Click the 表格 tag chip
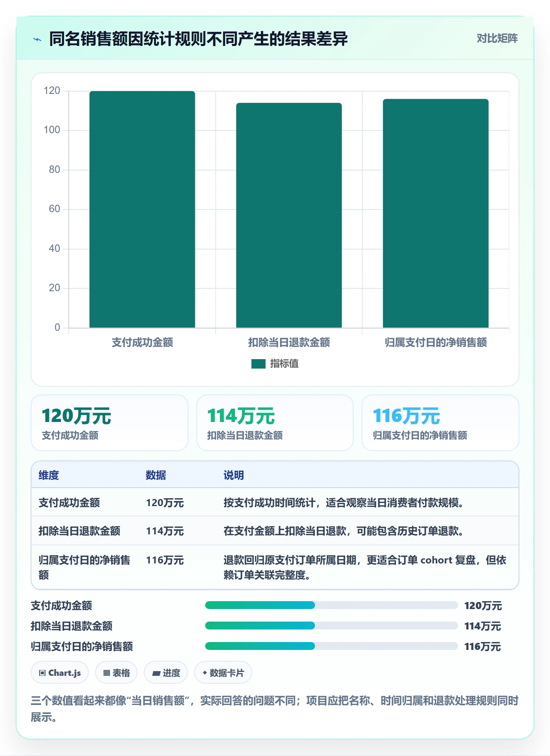 116,673
